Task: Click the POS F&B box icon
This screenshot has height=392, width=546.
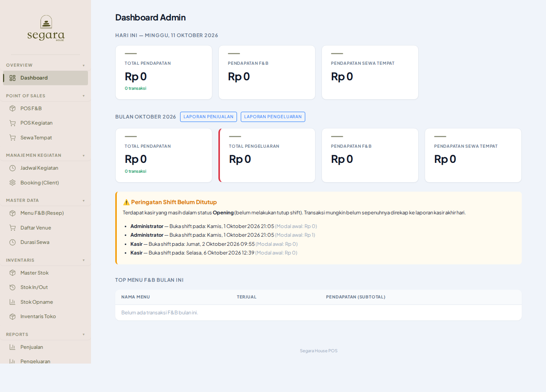Action: (x=13, y=108)
